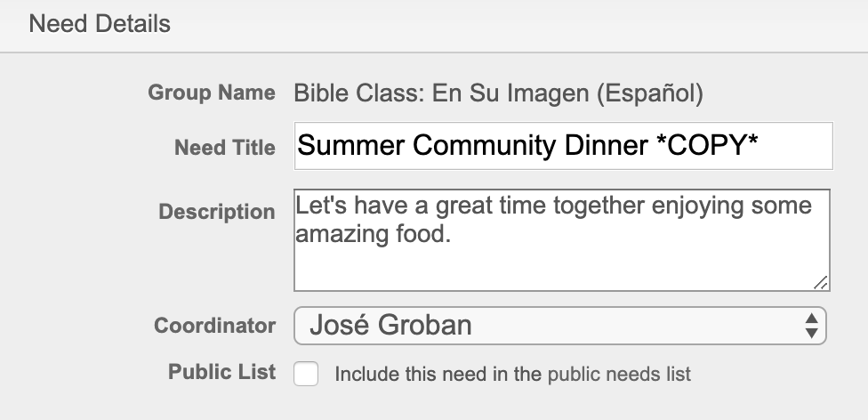
Task: Tick the Public List checkbox
Action: coord(307,374)
